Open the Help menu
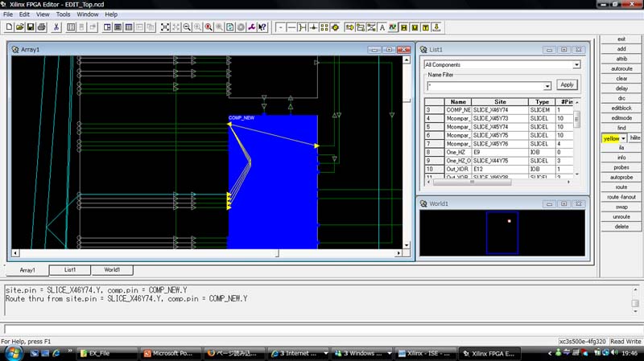644x361 pixels. [111, 14]
